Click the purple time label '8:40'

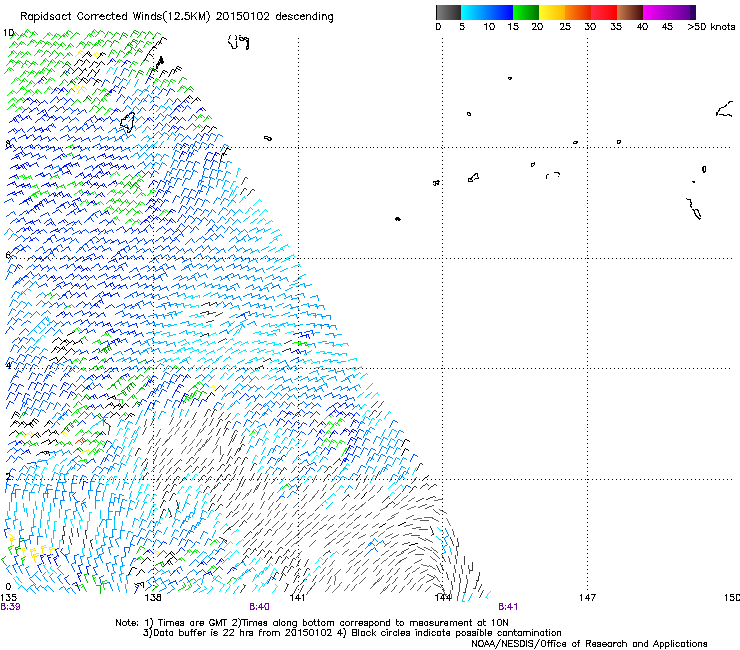click(x=260, y=607)
